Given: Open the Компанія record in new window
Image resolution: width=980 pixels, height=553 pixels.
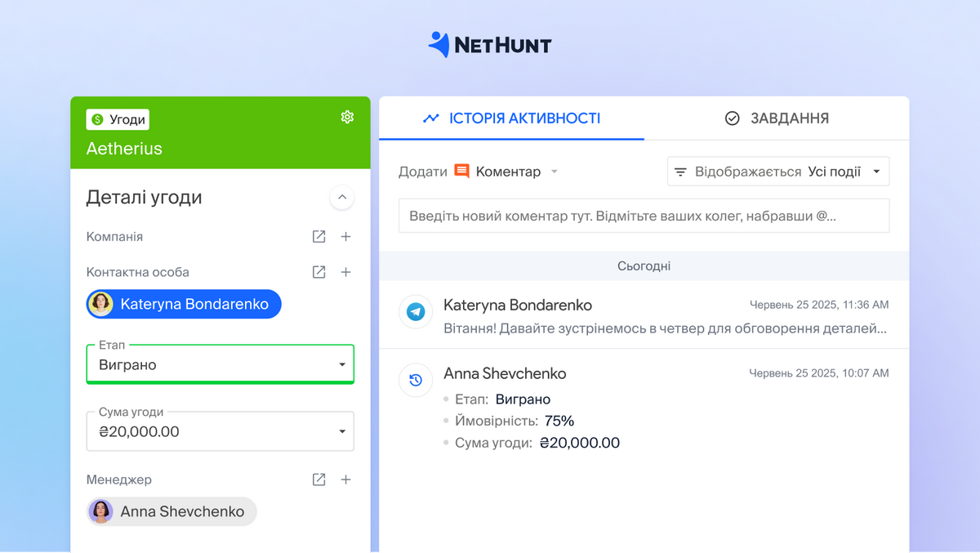Looking at the screenshot, I should (319, 237).
